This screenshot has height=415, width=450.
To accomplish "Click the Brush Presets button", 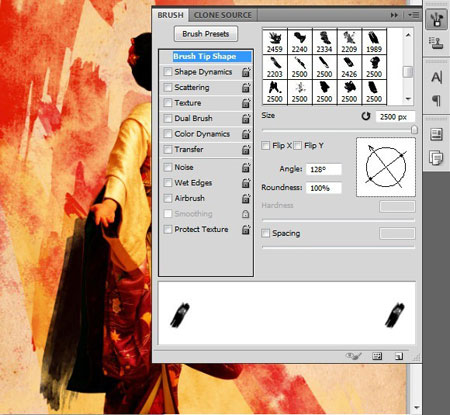I will [x=206, y=34].
